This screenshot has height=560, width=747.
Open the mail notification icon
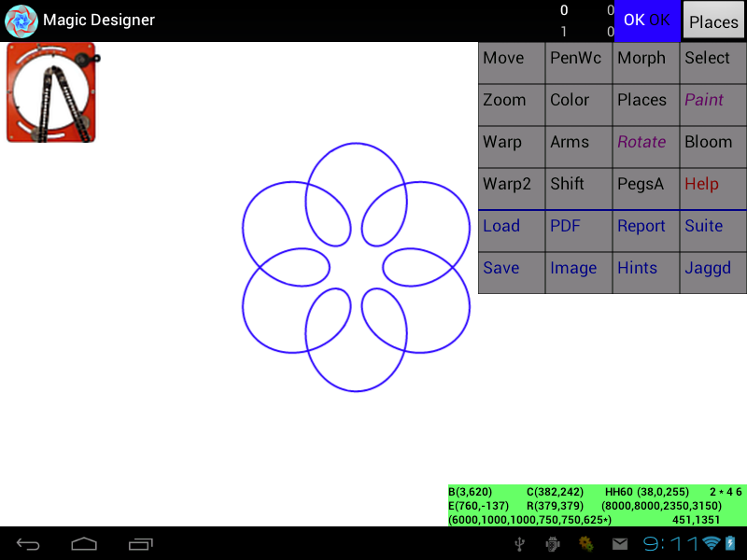tap(620, 544)
